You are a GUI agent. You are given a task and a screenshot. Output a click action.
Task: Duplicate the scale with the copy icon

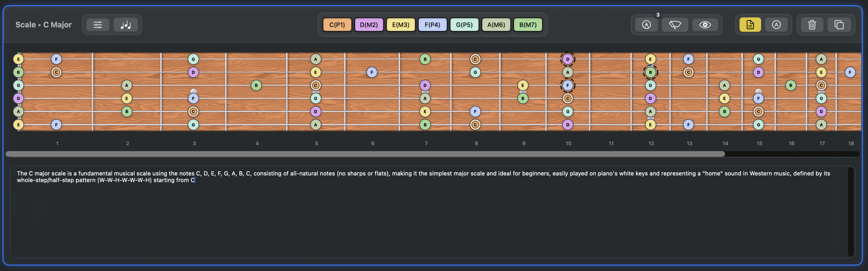(x=839, y=24)
